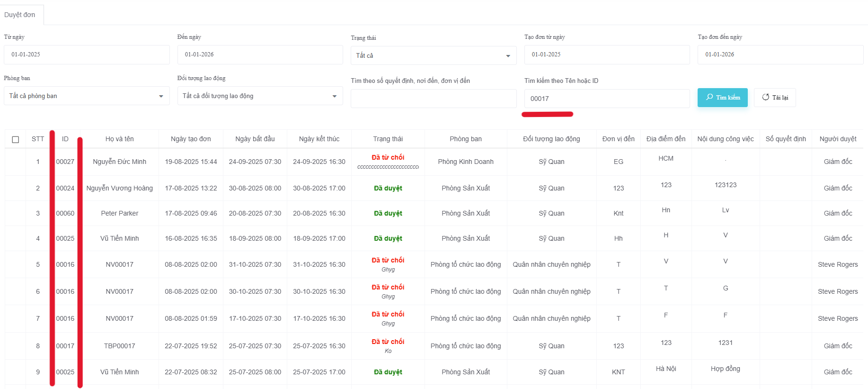Click the ID column header

[65, 139]
